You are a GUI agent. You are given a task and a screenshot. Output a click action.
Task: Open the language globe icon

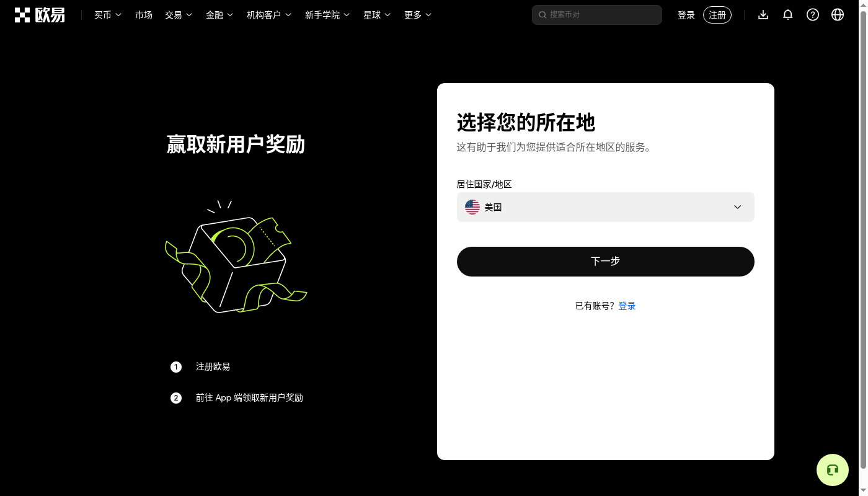838,15
